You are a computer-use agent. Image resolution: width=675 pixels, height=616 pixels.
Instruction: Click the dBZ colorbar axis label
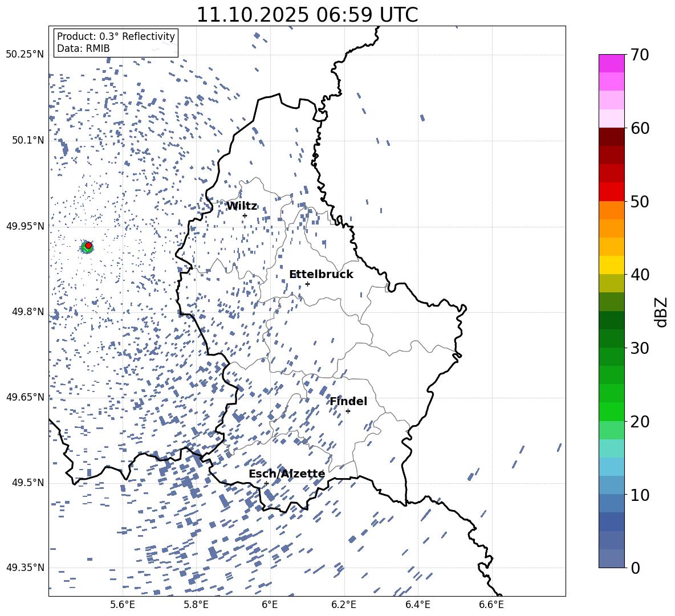pyautogui.click(x=661, y=312)
